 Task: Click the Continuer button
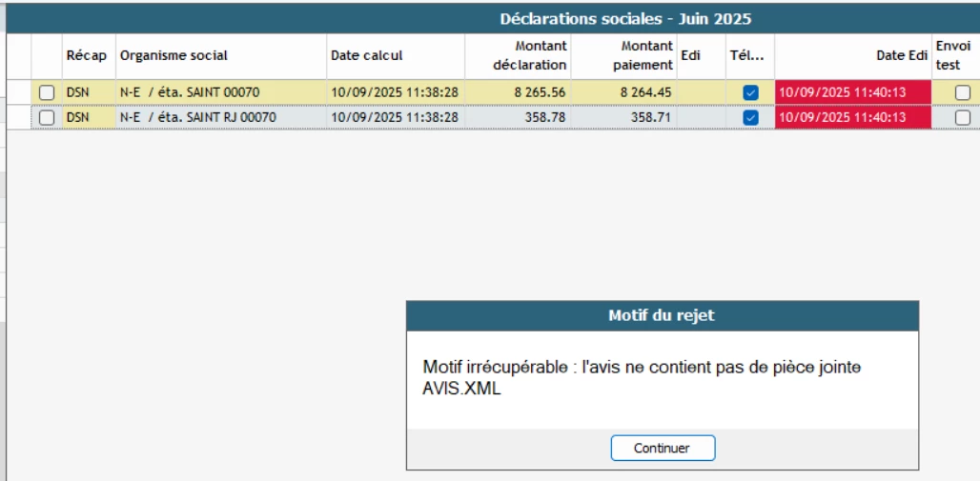[663, 448]
